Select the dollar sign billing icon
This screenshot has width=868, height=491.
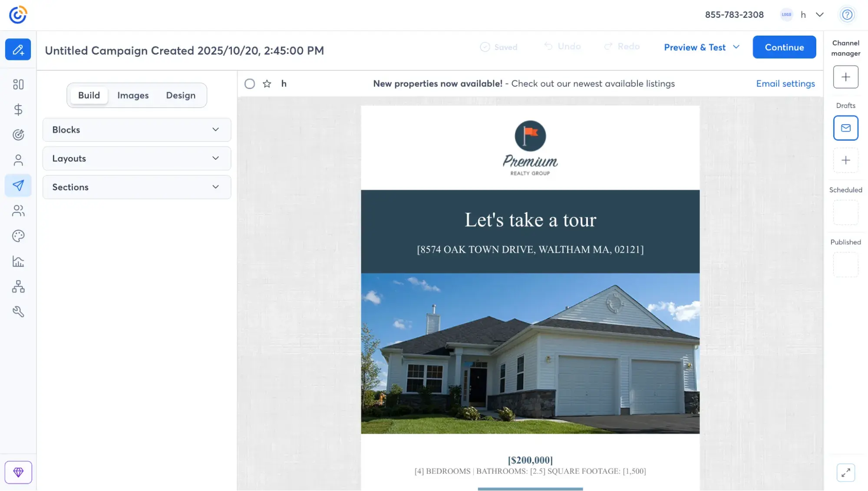18,110
